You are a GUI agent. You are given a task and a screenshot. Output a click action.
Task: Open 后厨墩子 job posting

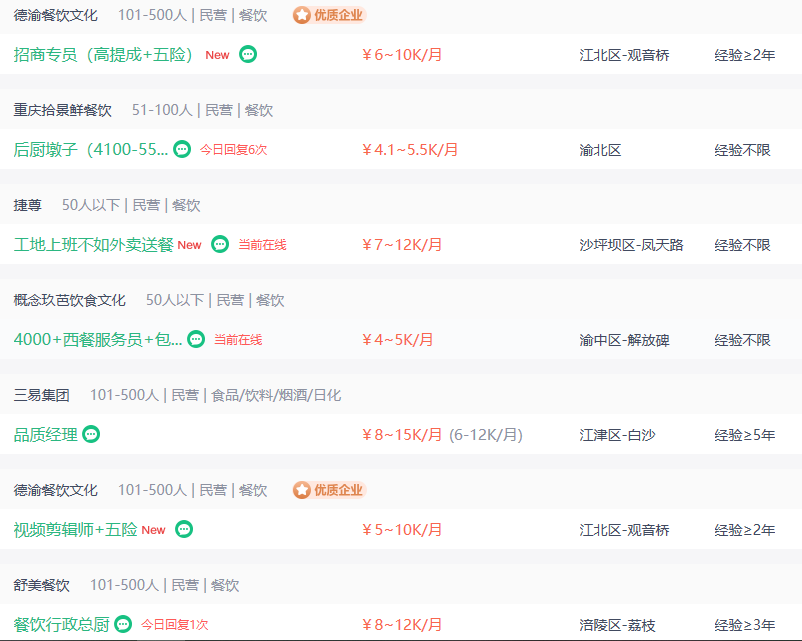point(90,150)
